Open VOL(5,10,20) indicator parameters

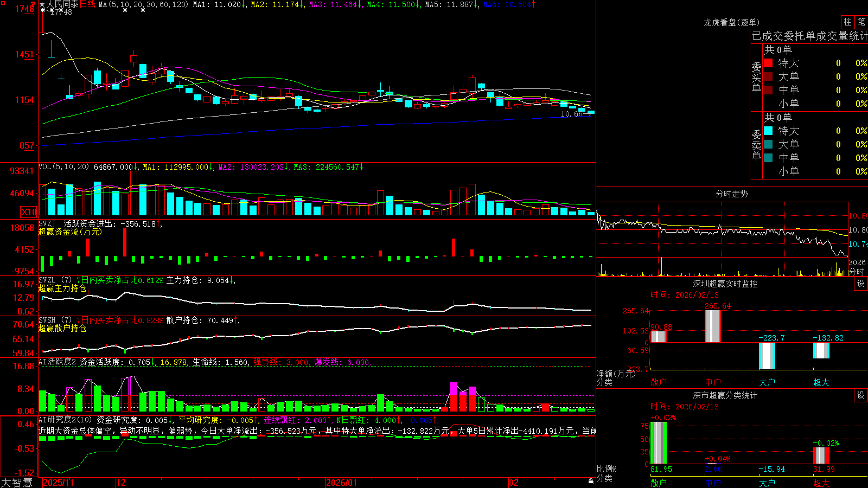(x=63, y=167)
